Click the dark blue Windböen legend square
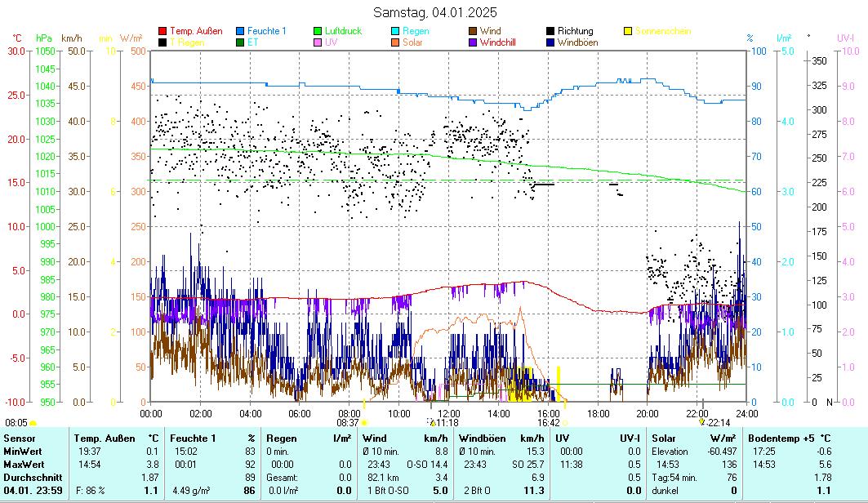Image resolution: width=868 pixels, height=503 pixels. 550,42
